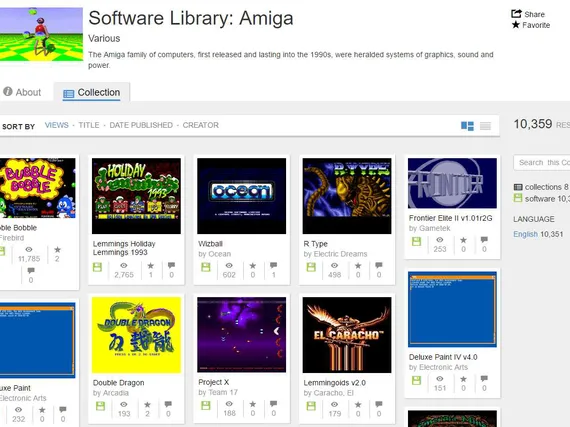570x427 pixels.
Task: Click the favorites star on Lemmings Holiday card
Action: point(150,266)
